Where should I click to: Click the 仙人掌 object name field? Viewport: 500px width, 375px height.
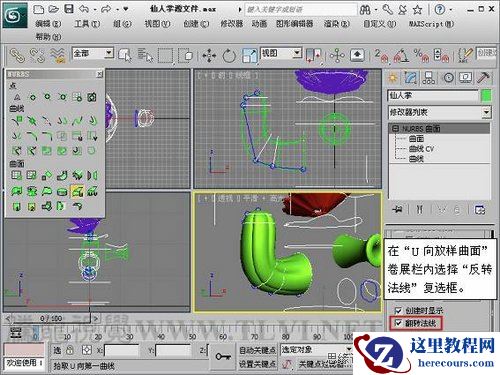[x=433, y=96]
